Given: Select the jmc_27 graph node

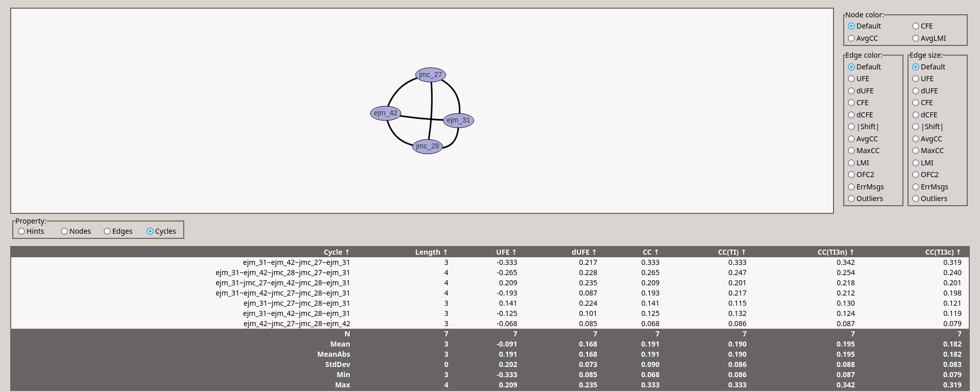Looking at the screenshot, I should 430,75.
